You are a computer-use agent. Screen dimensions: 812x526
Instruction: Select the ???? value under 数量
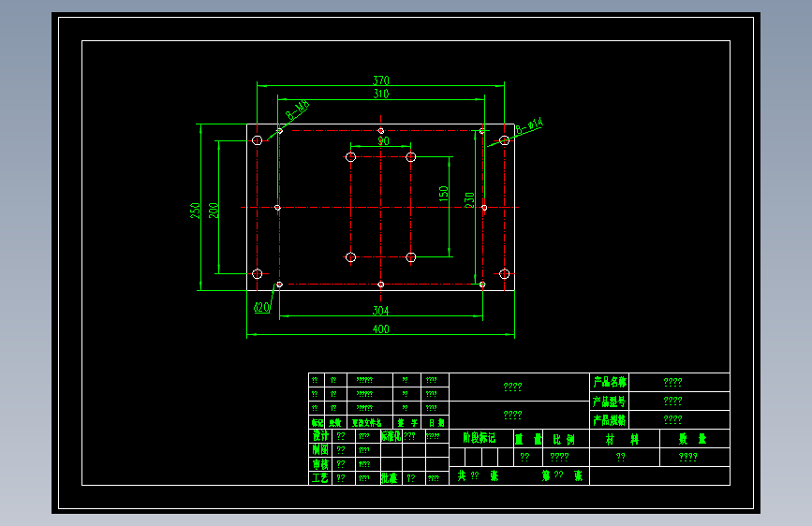(687, 457)
